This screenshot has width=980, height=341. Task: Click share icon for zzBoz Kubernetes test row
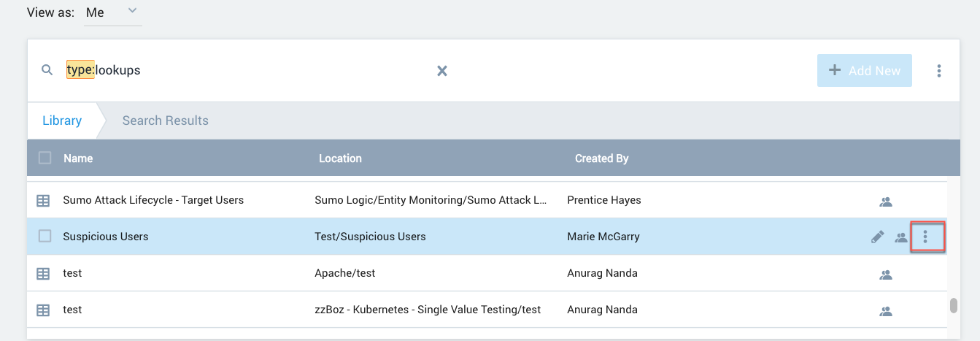click(x=886, y=311)
